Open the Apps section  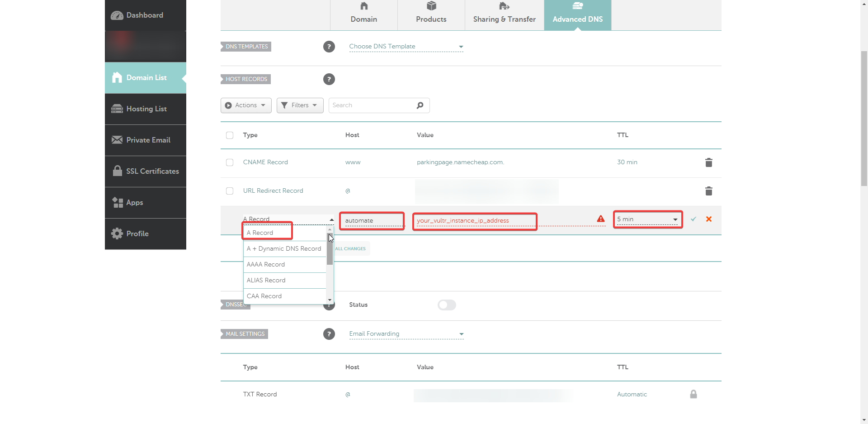[146, 203]
